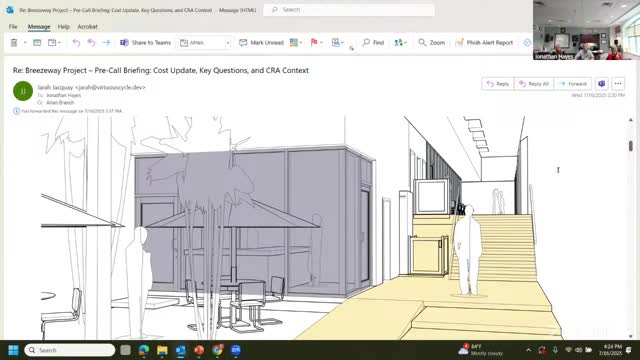
Task: Click the Reply arrow icon in the ribbon
Action: pos(76,42)
